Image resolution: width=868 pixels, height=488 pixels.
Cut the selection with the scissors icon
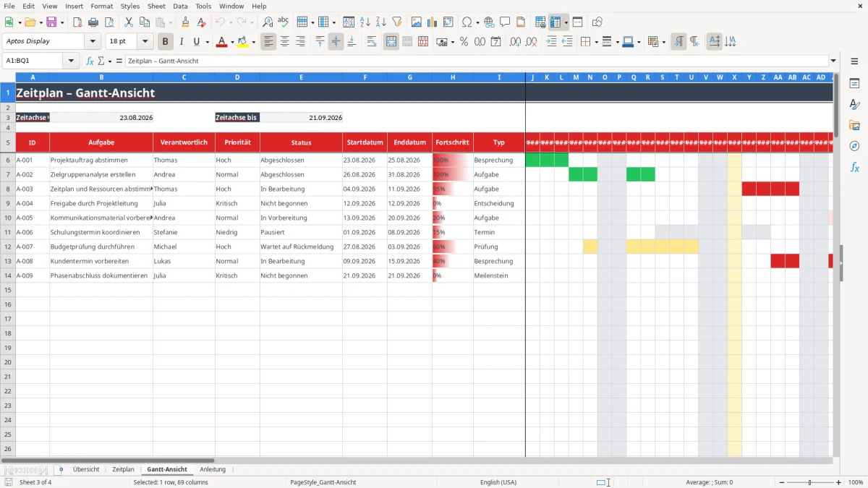pyautogui.click(x=128, y=22)
